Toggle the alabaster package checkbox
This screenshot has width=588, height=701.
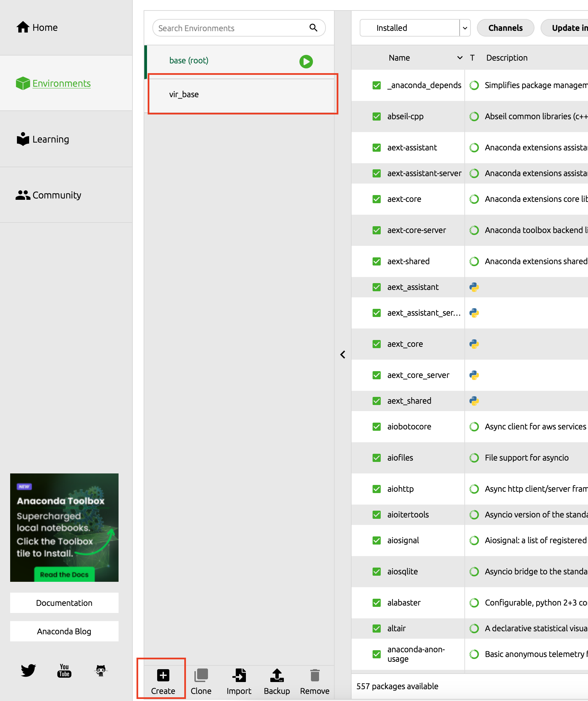(376, 603)
